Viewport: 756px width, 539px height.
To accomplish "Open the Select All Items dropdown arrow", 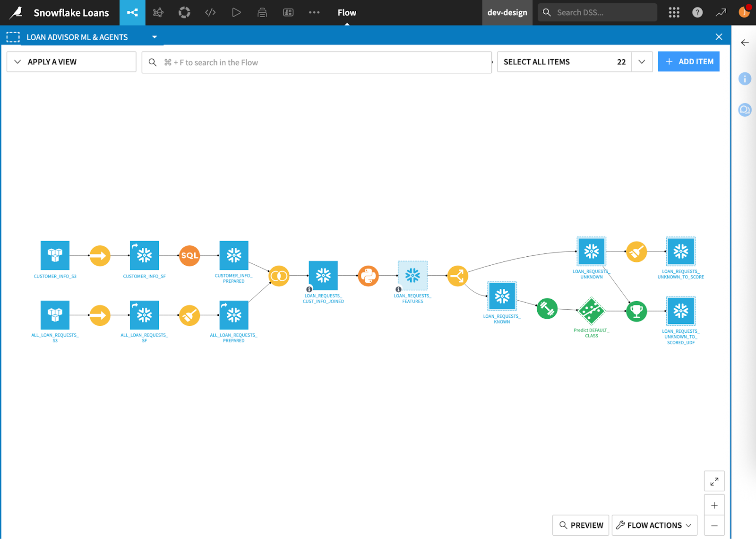I will [x=642, y=62].
